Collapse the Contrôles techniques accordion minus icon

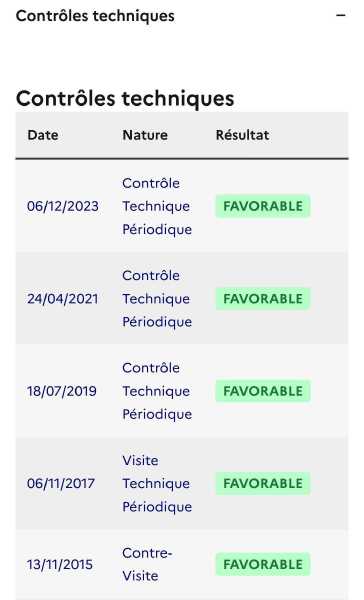(341, 16)
